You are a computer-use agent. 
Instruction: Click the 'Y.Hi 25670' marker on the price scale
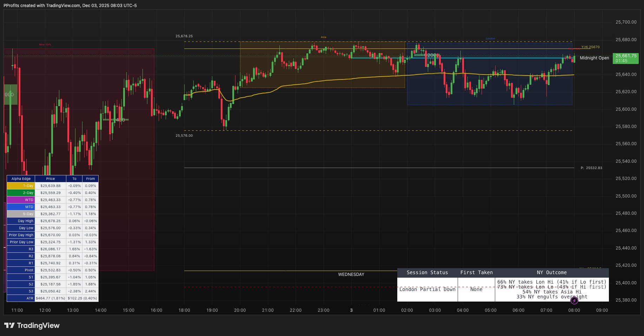click(x=591, y=46)
